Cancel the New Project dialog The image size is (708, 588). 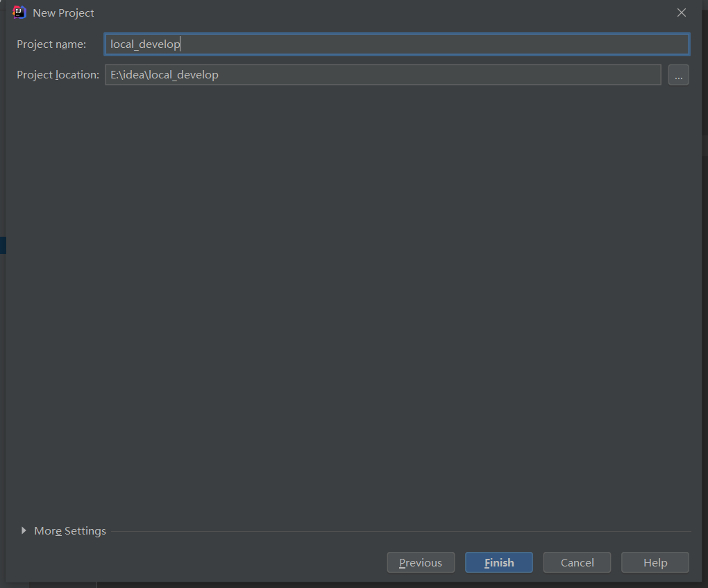[577, 562]
